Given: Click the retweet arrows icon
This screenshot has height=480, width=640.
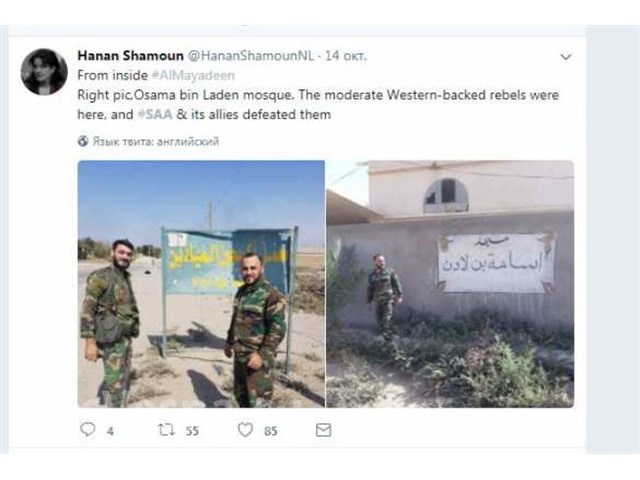Looking at the screenshot, I should (x=166, y=430).
